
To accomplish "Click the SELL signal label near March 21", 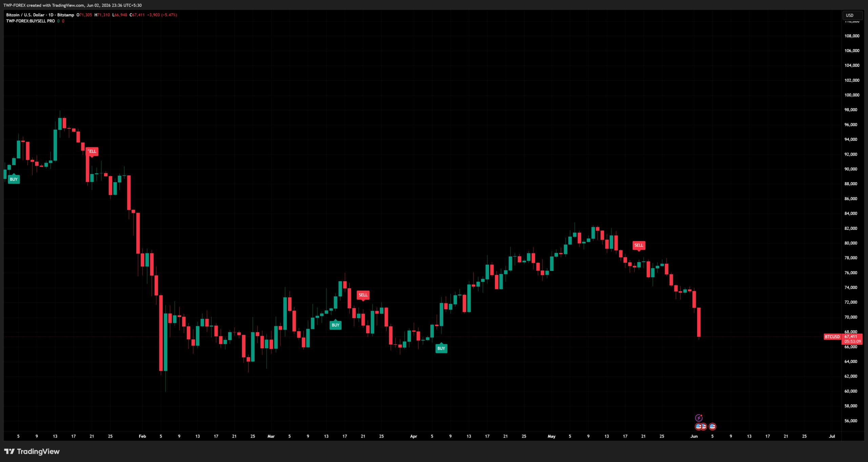I will click(363, 295).
